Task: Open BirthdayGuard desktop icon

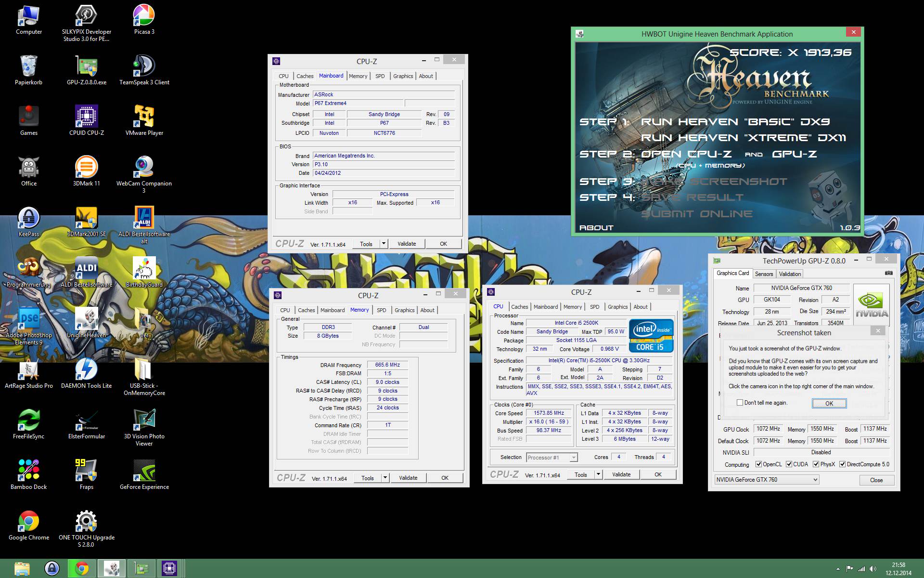Action: pos(144,273)
